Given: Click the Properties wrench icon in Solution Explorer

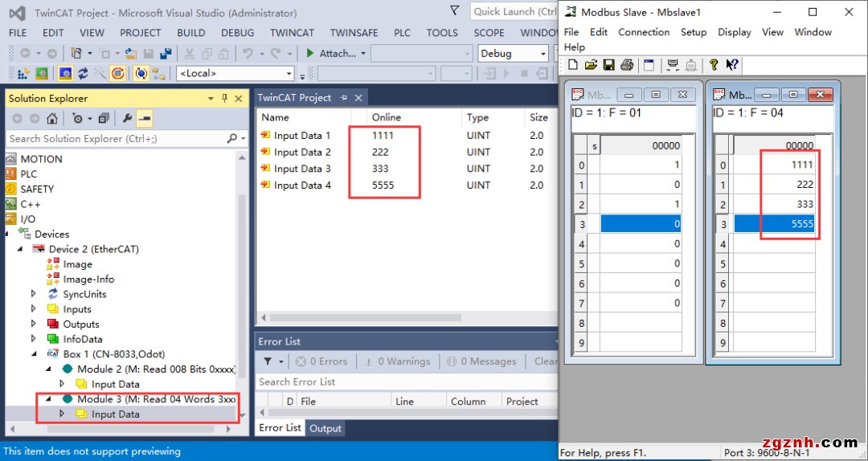Looking at the screenshot, I should [127, 119].
